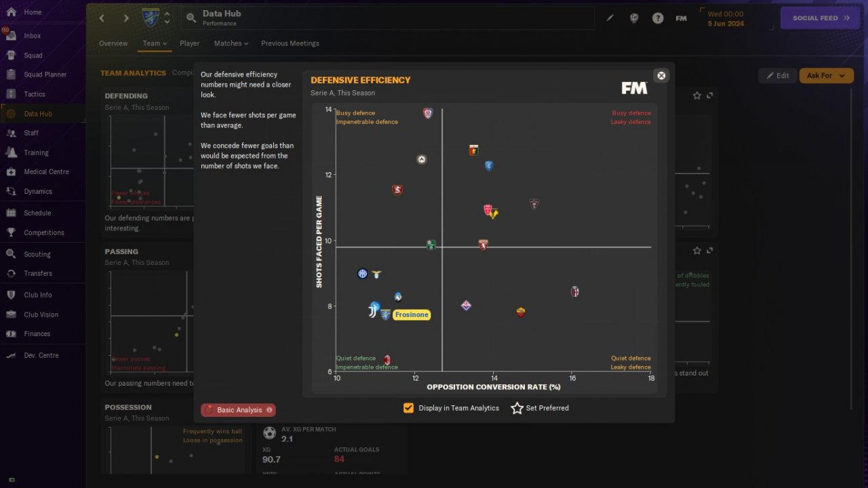
Task: Open the Squad Planner icon
Action: click(x=11, y=75)
